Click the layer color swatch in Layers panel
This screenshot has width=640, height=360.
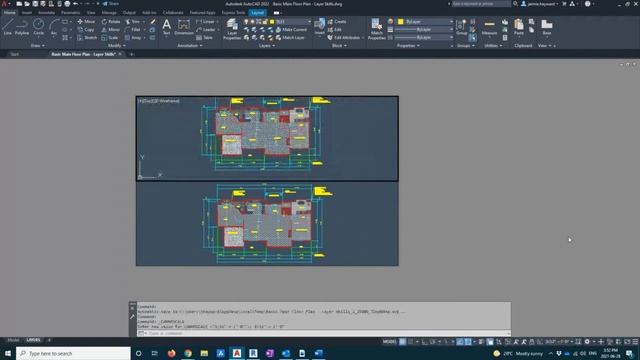coord(272,22)
